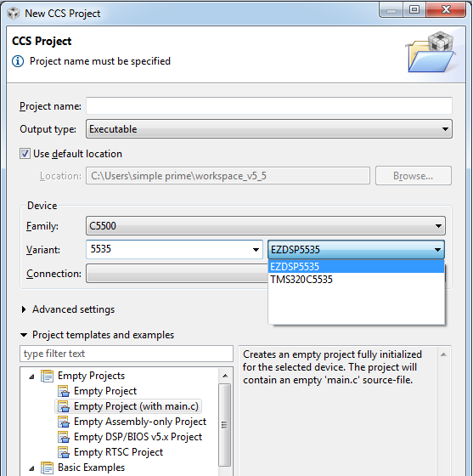The width and height of the screenshot is (473, 476).
Task: Select EZDSP5535 from the open list
Action: [357, 267]
